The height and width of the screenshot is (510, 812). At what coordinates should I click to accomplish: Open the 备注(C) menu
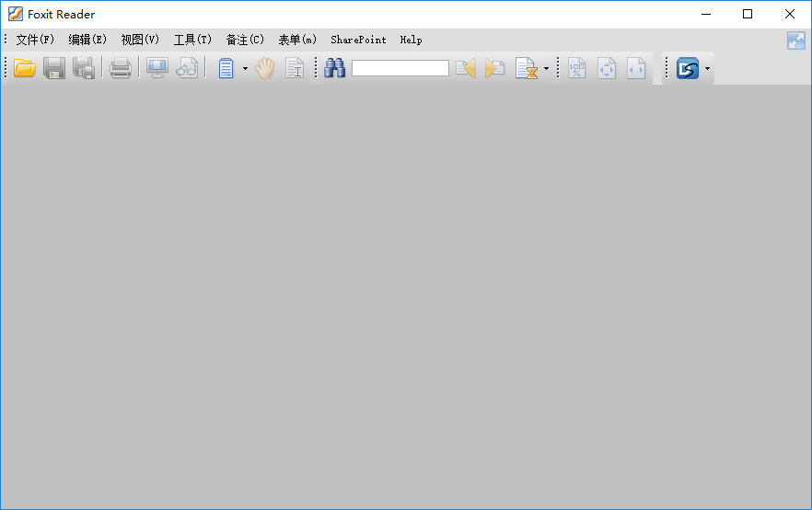pos(245,40)
